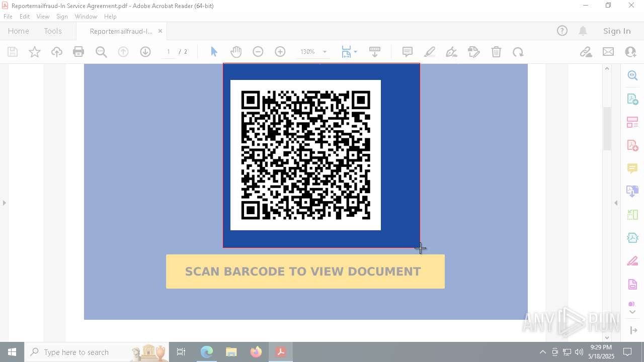Add a sticky note comment
644x362 pixels.
408,52
